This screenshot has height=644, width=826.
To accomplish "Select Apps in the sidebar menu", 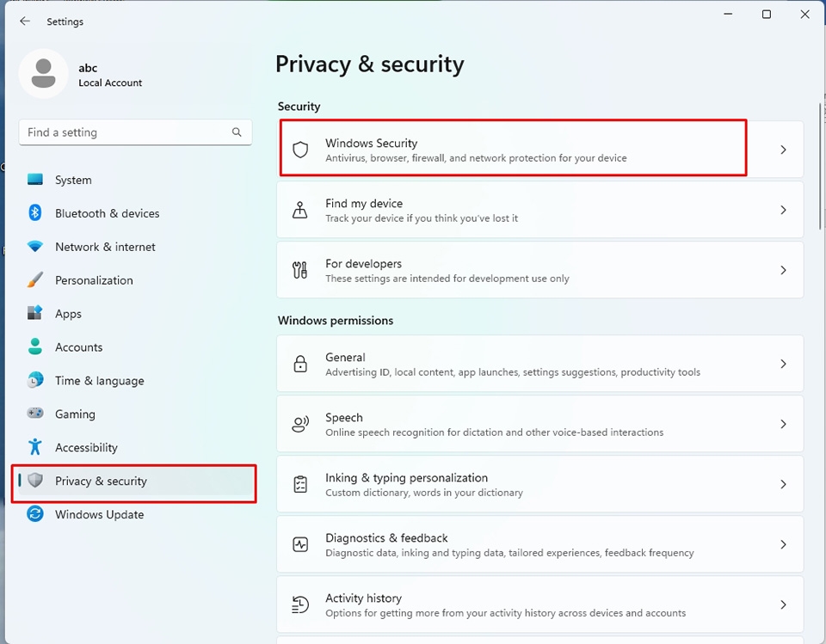I will tap(67, 313).
